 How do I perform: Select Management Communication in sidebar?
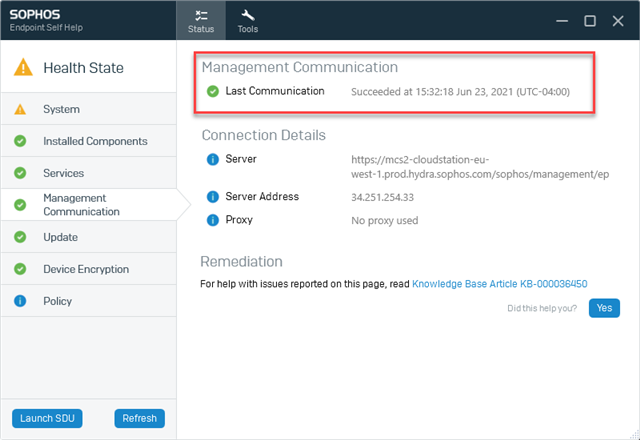89,204
